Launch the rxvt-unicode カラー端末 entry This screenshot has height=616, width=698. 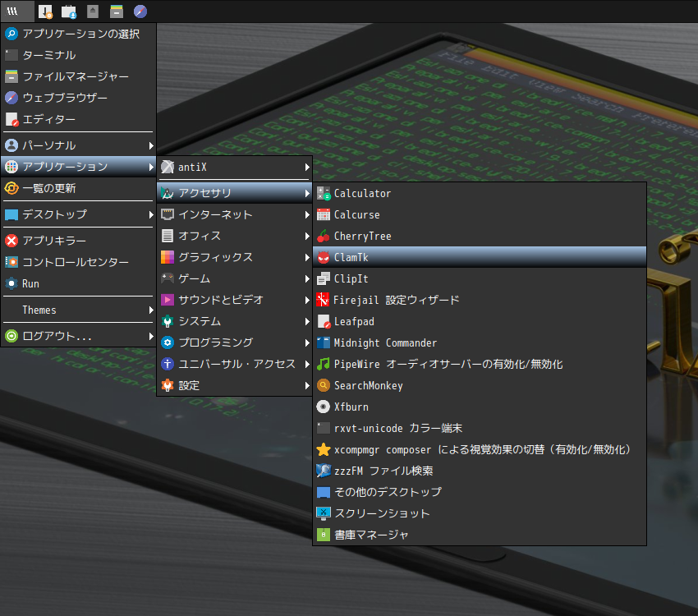coord(480,428)
